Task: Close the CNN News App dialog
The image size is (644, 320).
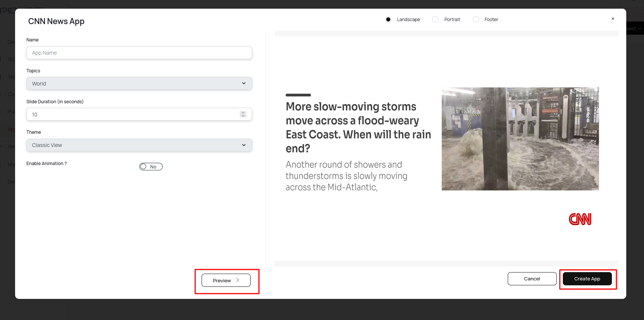Action: tap(613, 19)
